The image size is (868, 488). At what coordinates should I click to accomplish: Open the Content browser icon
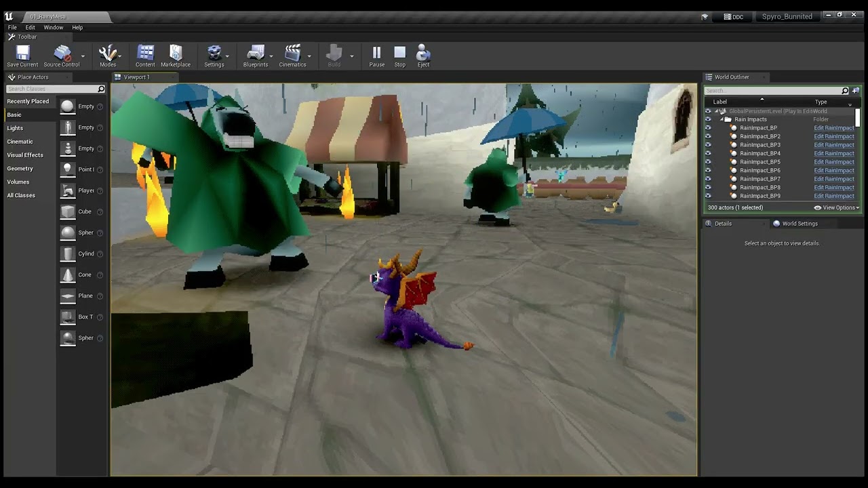145,56
